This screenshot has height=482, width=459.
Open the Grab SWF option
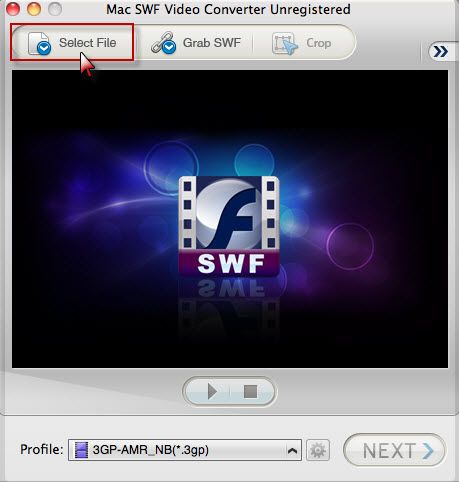[x=196, y=43]
